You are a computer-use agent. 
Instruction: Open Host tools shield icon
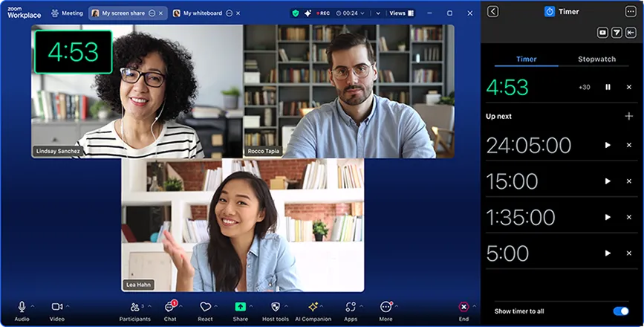point(275,307)
